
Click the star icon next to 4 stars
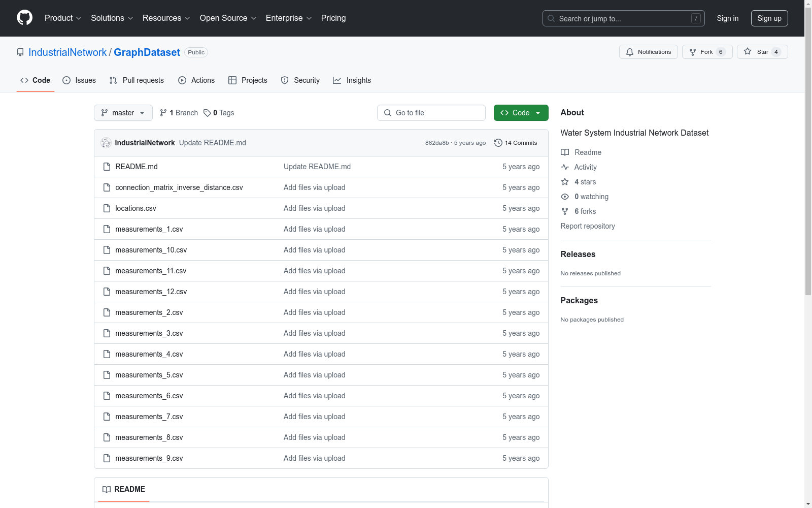point(565,182)
